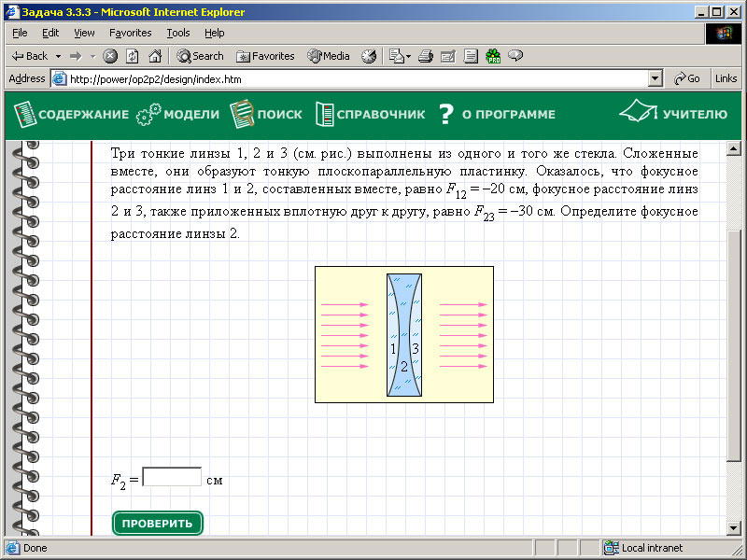This screenshot has width=747, height=560.
Task: Open the Search toolbar button
Action: point(200,56)
